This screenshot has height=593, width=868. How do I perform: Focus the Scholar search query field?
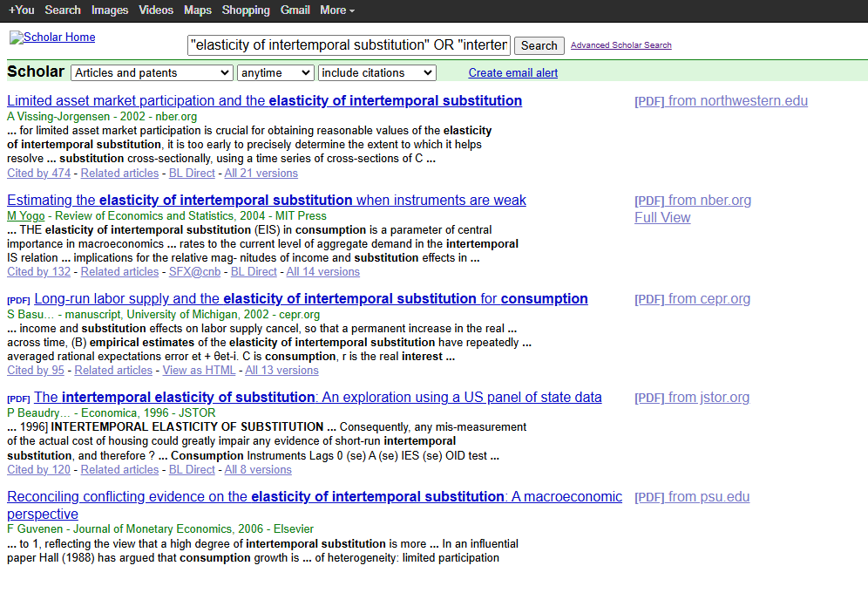point(349,44)
